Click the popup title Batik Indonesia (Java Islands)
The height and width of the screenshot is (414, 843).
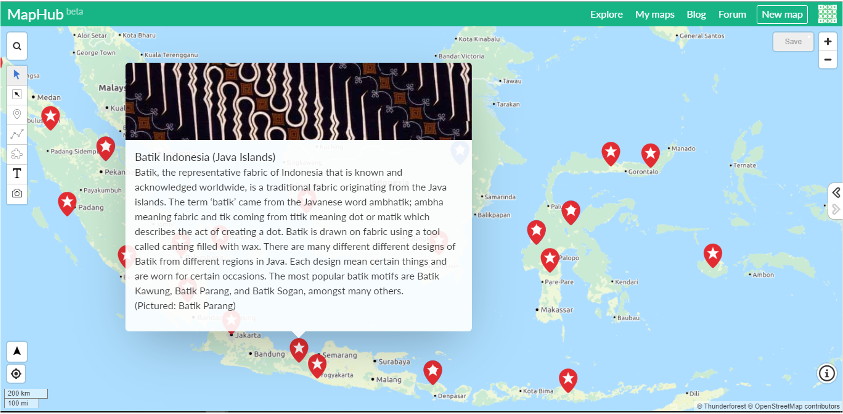pyautogui.click(x=205, y=158)
